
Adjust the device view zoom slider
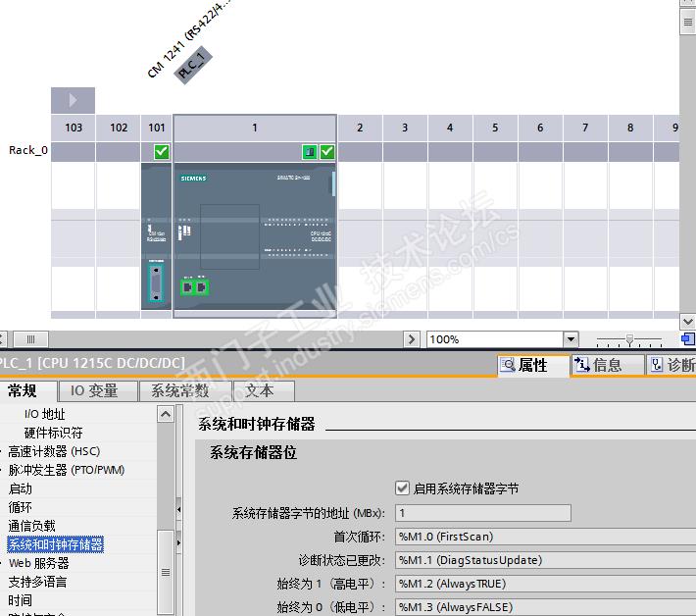coord(629,339)
